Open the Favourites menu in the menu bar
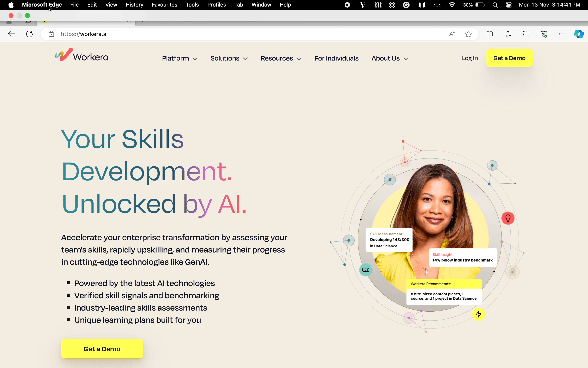 point(165,5)
